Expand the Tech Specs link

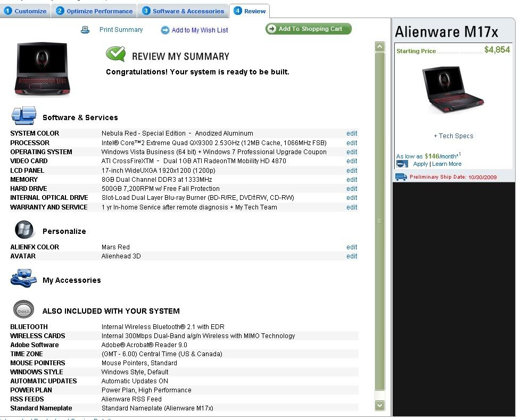(453, 136)
